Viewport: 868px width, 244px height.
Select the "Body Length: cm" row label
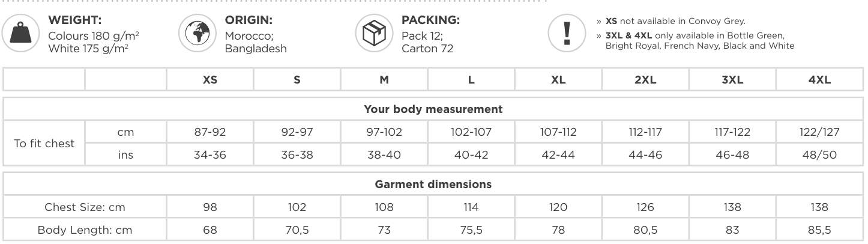pos(85,230)
